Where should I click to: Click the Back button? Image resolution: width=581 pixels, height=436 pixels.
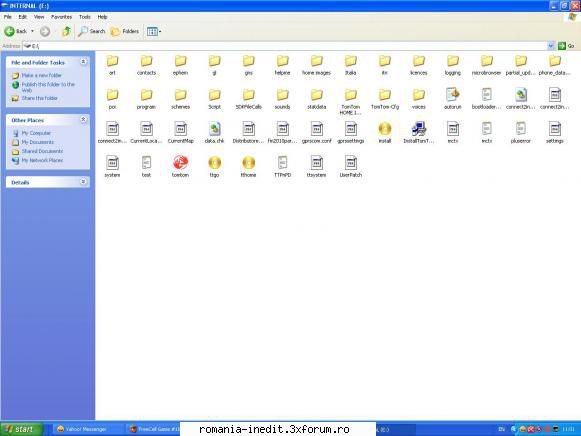(16, 31)
